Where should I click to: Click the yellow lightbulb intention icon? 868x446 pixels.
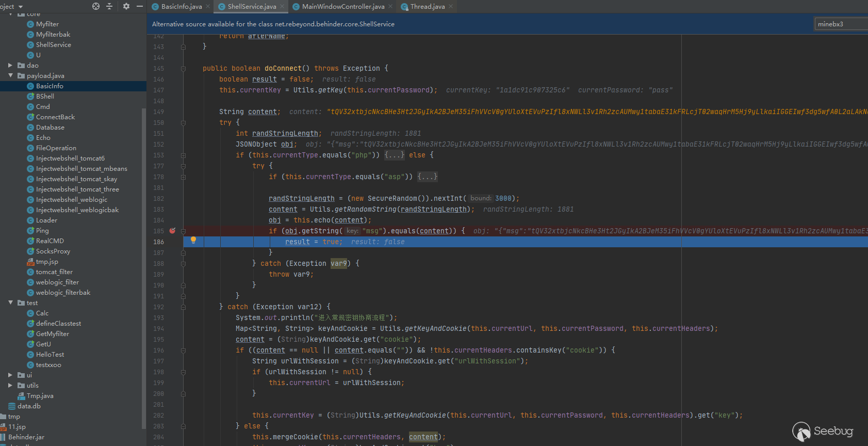193,240
